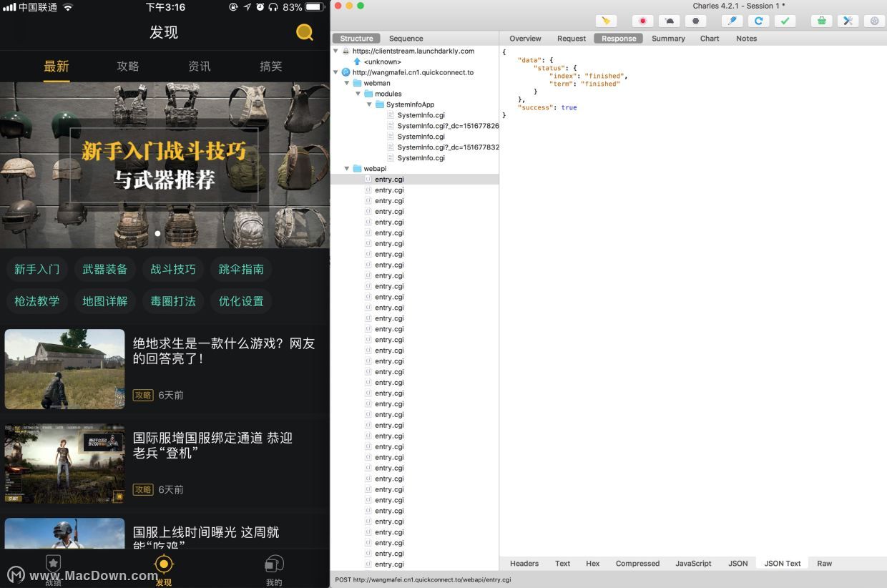
Task: Show response Hex view
Action: click(x=593, y=564)
